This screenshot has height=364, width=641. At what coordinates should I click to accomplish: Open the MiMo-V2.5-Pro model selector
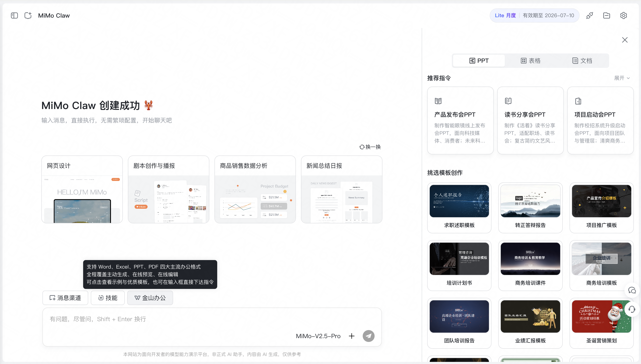coord(318,336)
